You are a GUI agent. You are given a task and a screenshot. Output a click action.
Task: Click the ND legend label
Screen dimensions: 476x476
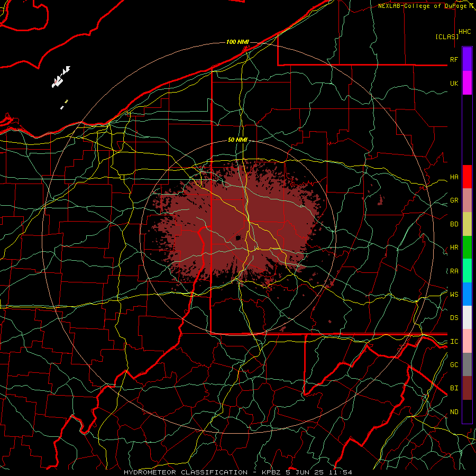click(454, 412)
